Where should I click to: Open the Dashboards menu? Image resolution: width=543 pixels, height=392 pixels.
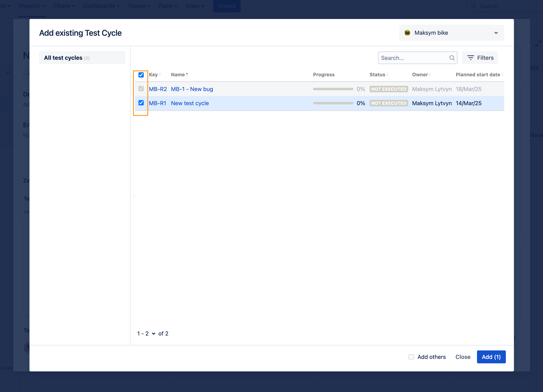tap(101, 6)
